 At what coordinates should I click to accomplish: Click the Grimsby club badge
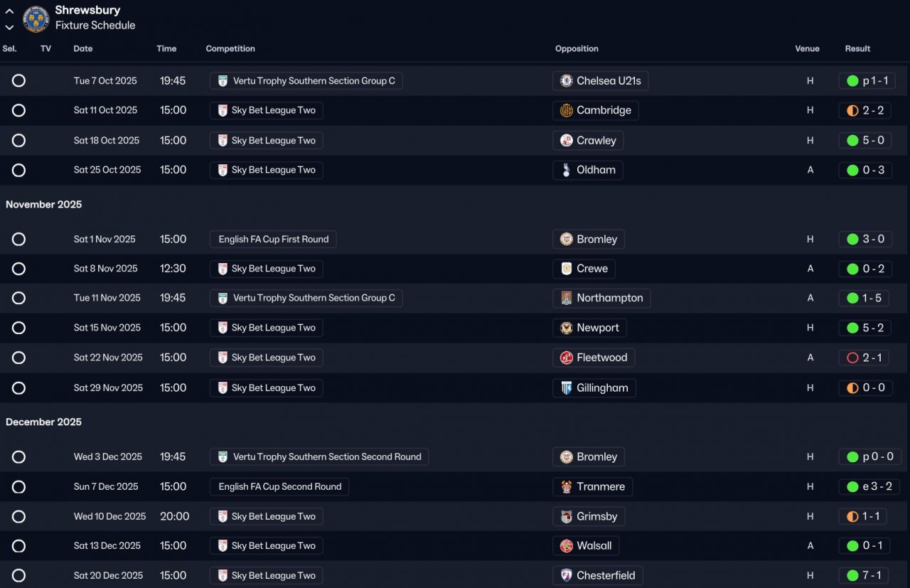pyautogui.click(x=567, y=517)
